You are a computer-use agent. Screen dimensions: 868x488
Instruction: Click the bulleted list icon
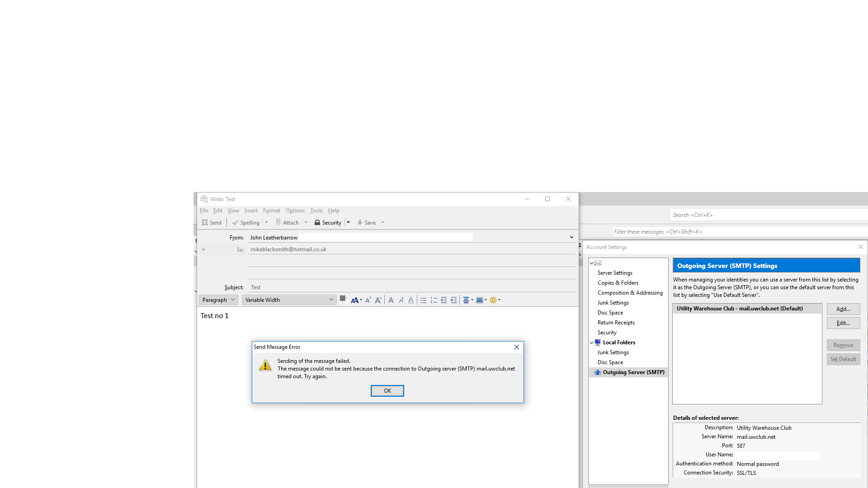coord(422,300)
